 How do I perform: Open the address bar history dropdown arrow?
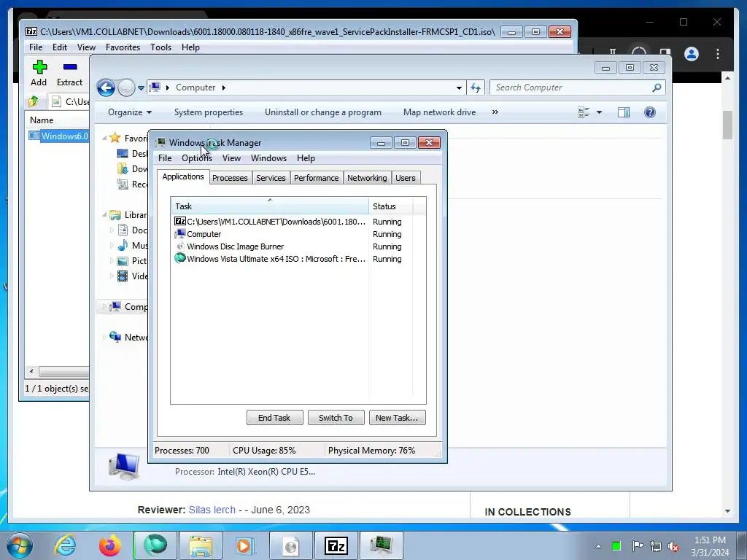click(x=459, y=87)
